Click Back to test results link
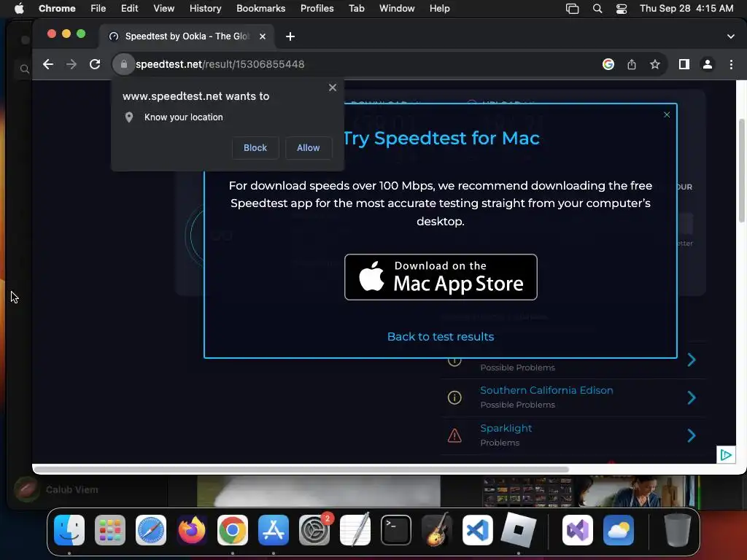The image size is (747, 560). click(x=441, y=337)
